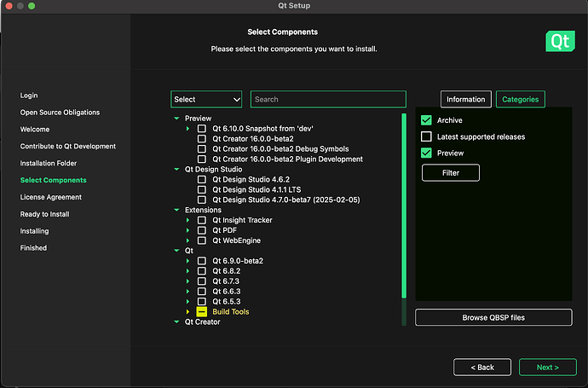Expand the Qt 6.6.3 node
Screen dimensions: 588x388
(x=187, y=291)
